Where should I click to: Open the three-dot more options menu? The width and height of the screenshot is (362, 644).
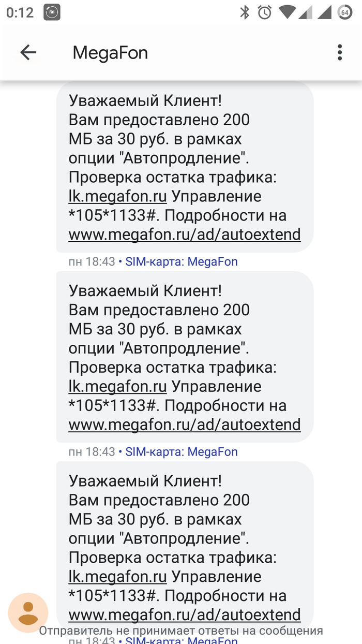pyautogui.click(x=340, y=52)
